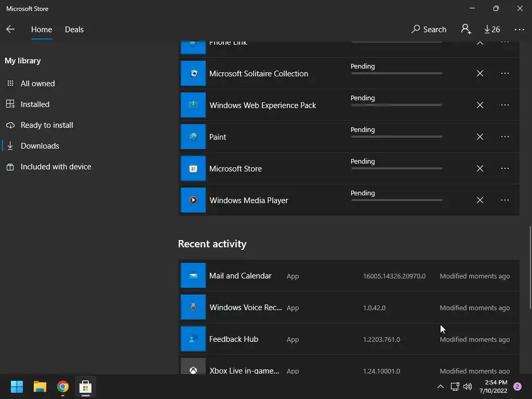Click Pending status of Microsoft Store
The width and height of the screenshot is (532, 399).
tap(363, 162)
